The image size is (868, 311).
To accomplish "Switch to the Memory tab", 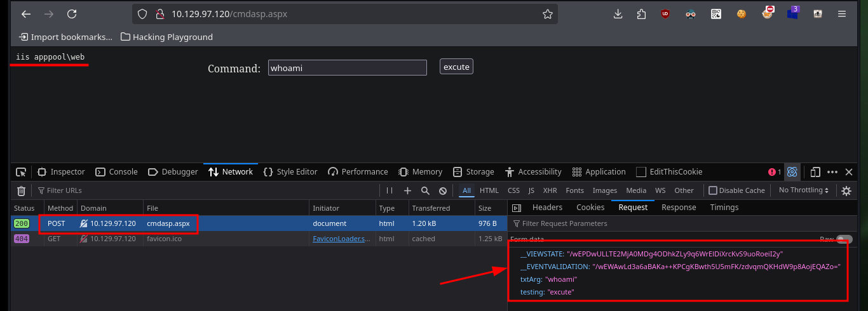I will (420, 172).
